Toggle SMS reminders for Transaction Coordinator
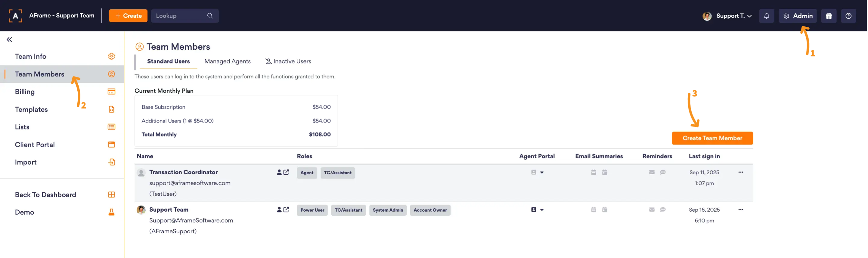 coord(663,172)
